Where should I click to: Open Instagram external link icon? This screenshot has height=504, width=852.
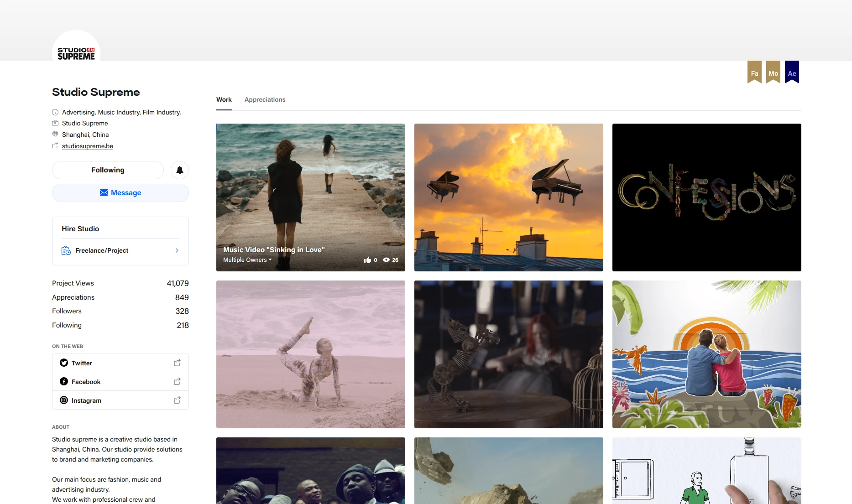(177, 400)
